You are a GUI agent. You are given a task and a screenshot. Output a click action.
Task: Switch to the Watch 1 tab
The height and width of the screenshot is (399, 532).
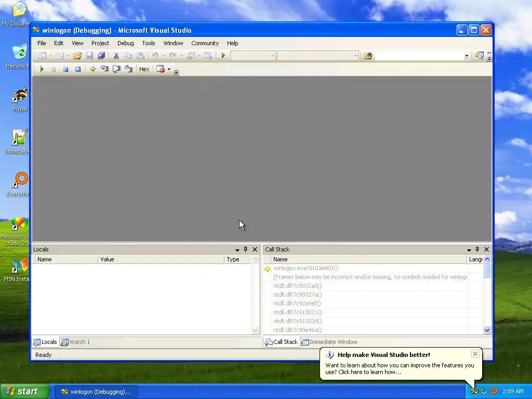tap(75, 342)
